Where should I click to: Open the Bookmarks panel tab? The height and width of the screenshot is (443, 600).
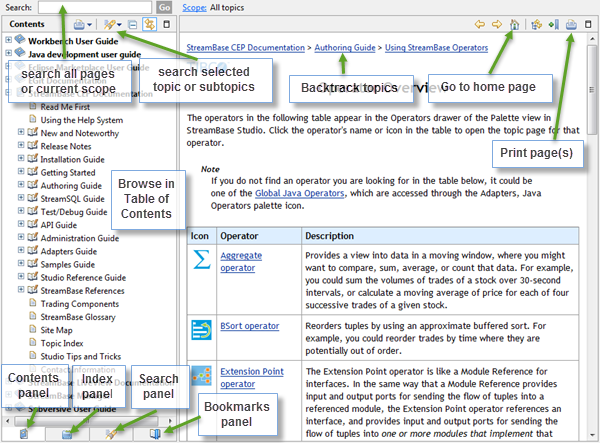click(x=155, y=434)
